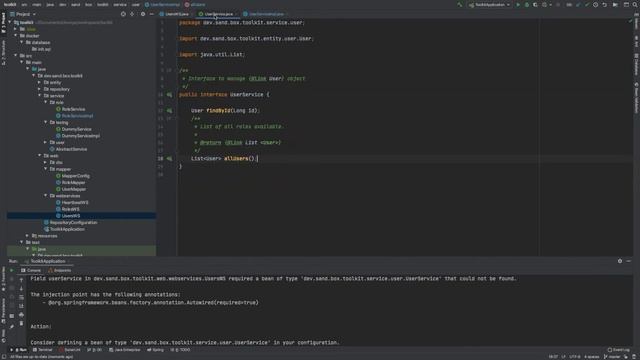This screenshot has height=360, width=640.
Task: Click the gutter icon beside findById method
Action: point(169,111)
